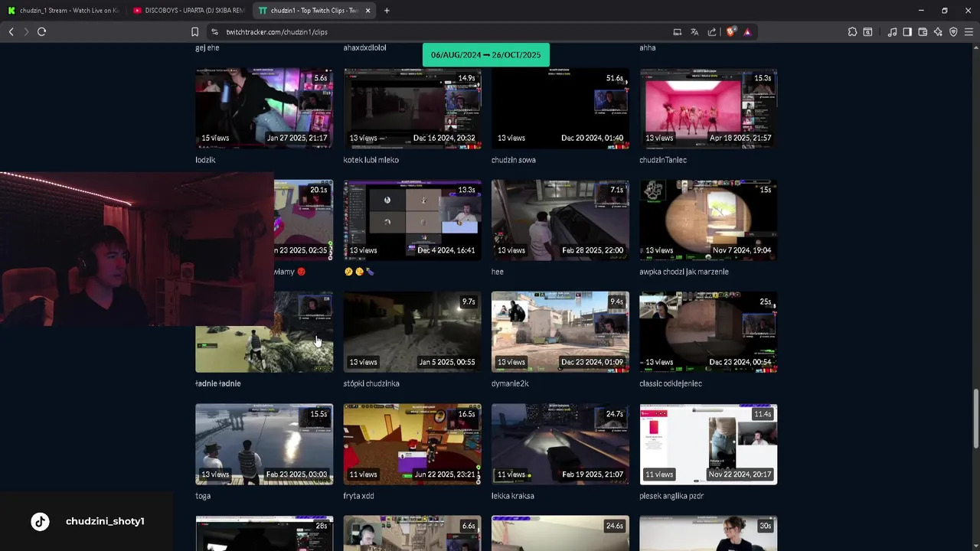
Task: Open the 'hee' clip thumbnail
Action: (560, 220)
